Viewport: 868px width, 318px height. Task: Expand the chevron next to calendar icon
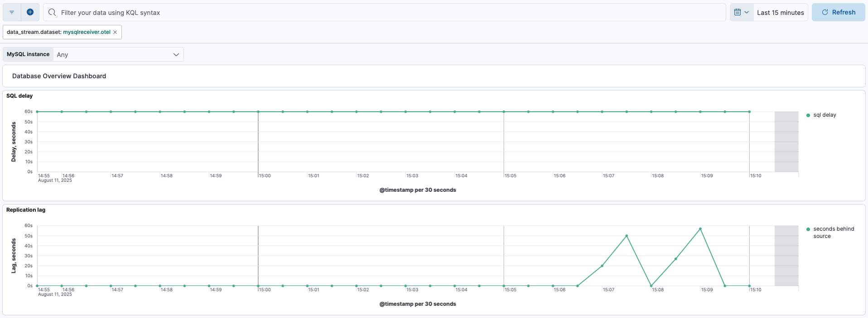coord(747,12)
